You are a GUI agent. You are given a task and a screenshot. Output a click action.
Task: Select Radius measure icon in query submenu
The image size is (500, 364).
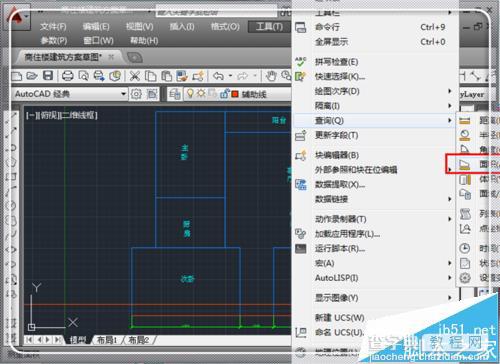point(465,135)
